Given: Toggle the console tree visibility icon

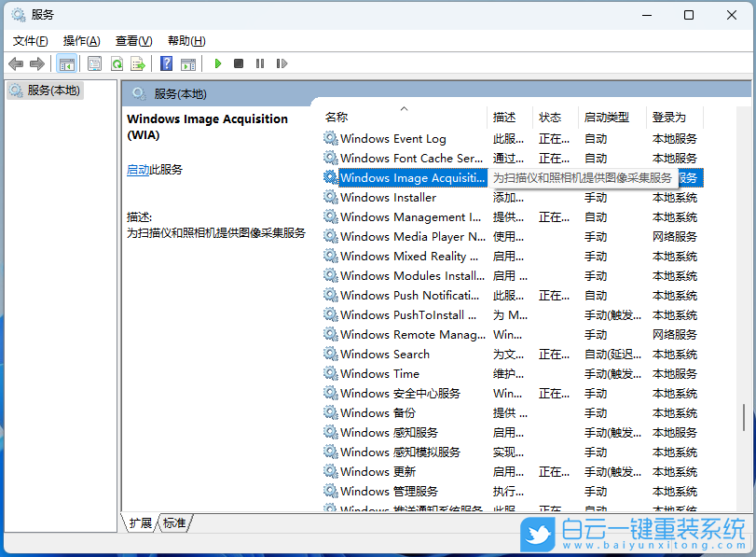Looking at the screenshot, I should 67,63.
